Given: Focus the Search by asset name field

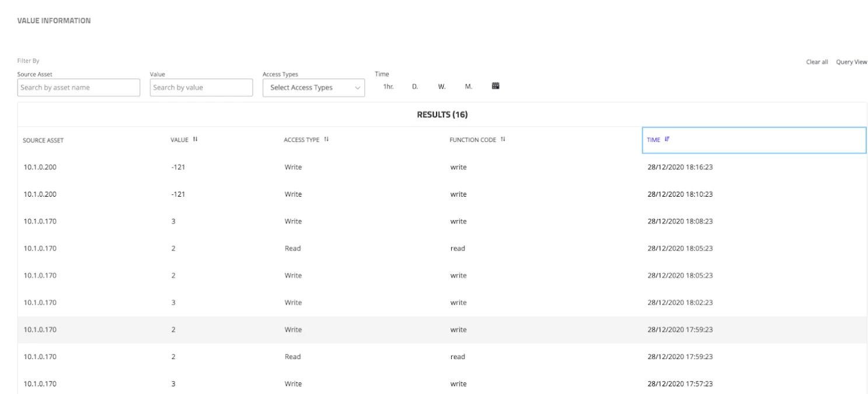Looking at the screenshot, I should 79,88.
